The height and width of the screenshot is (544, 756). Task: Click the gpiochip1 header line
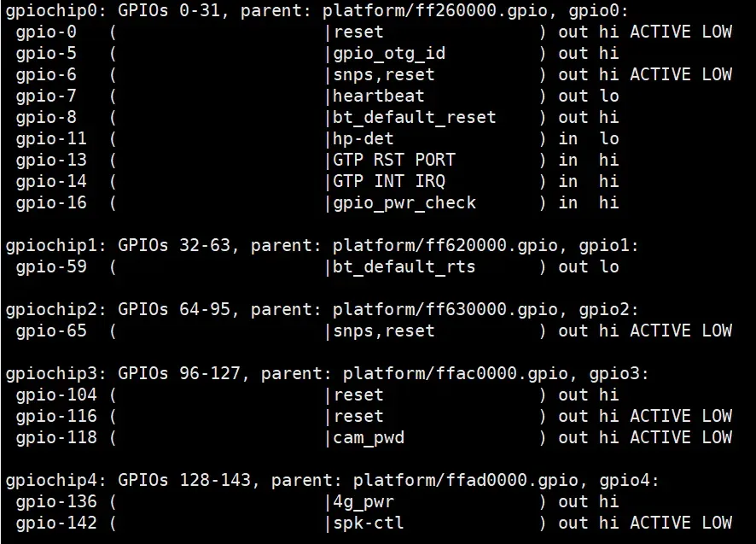click(322, 246)
